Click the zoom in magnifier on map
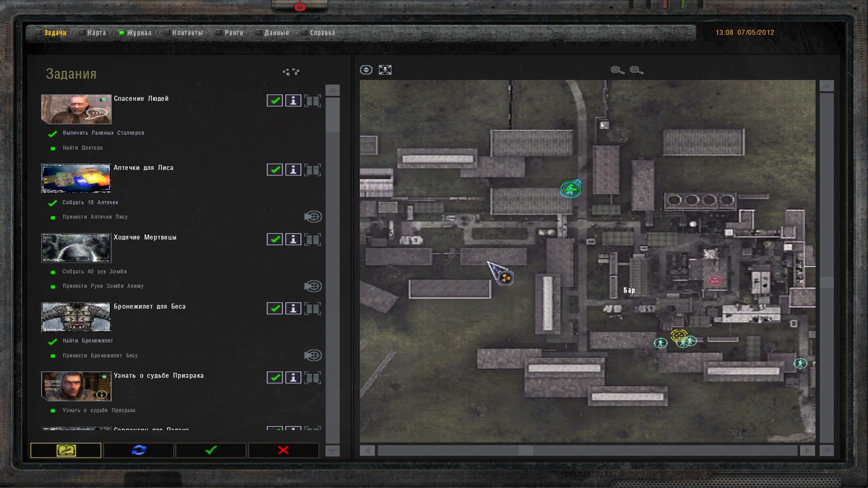The width and height of the screenshot is (868, 488). (x=617, y=70)
